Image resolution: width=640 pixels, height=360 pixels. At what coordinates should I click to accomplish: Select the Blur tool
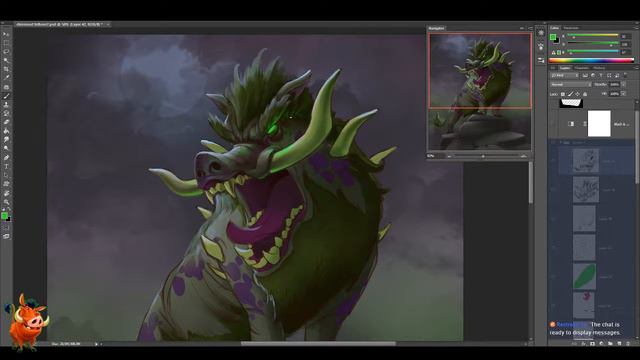[6, 140]
